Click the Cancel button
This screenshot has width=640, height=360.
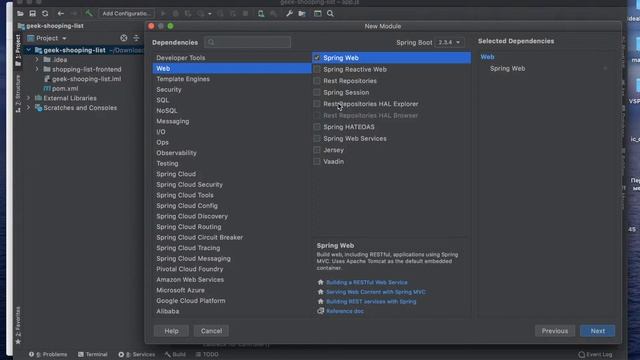pos(211,331)
